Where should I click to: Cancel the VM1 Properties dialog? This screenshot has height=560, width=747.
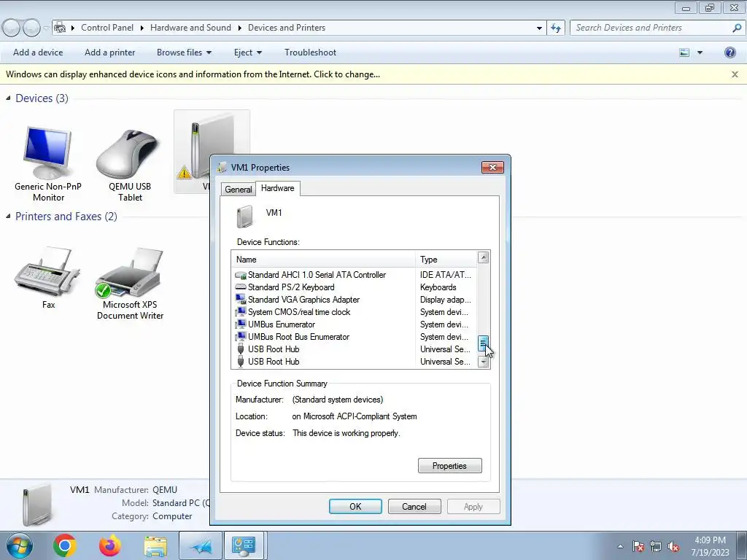[x=414, y=507]
